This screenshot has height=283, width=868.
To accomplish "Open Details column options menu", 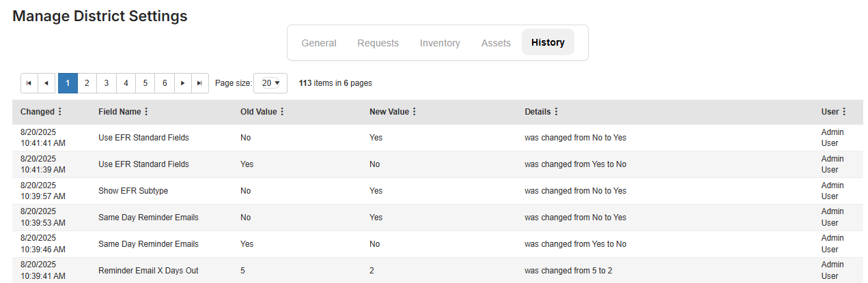I will click(556, 112).
